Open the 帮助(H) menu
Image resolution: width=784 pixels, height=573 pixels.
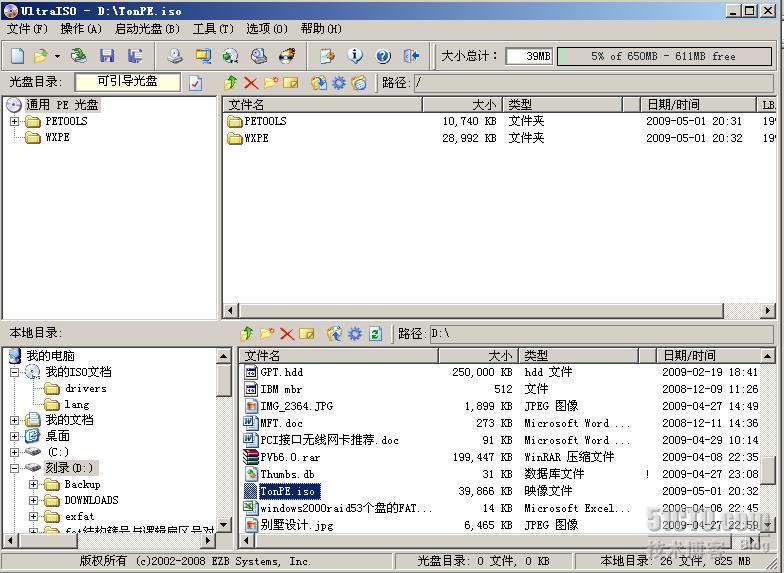pyautogui.click(x=321, y=29)
